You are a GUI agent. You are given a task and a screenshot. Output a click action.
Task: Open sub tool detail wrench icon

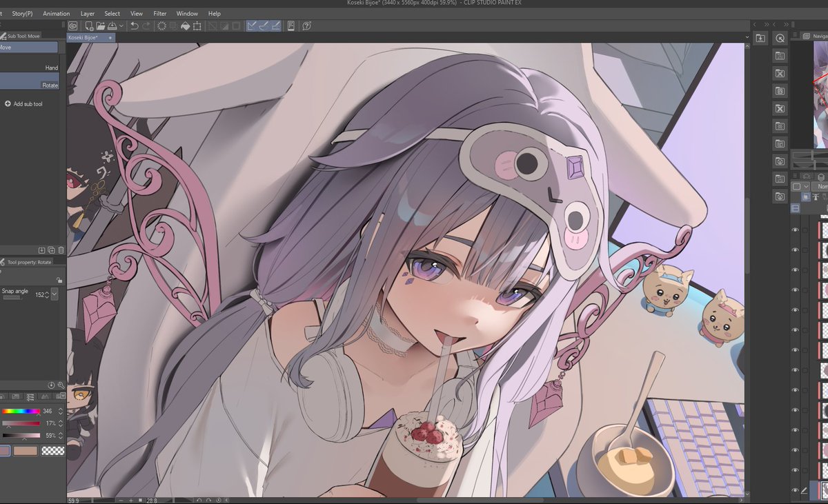coord(61,385)
